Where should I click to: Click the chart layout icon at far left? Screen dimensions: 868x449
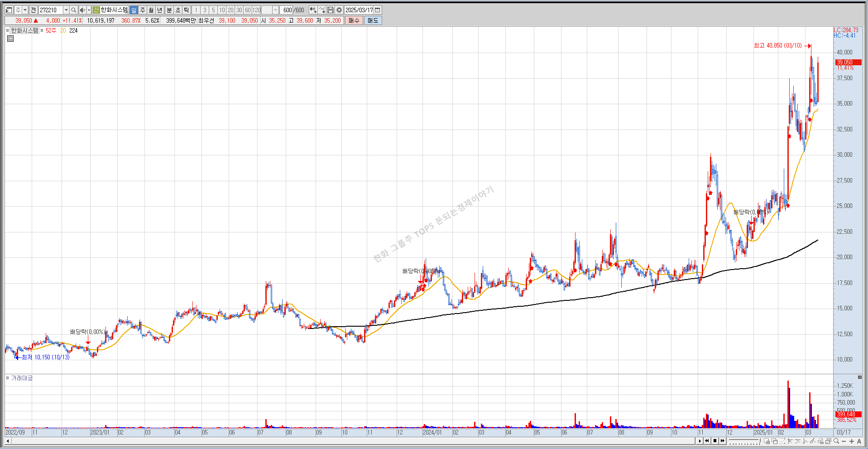coord(9,10)
